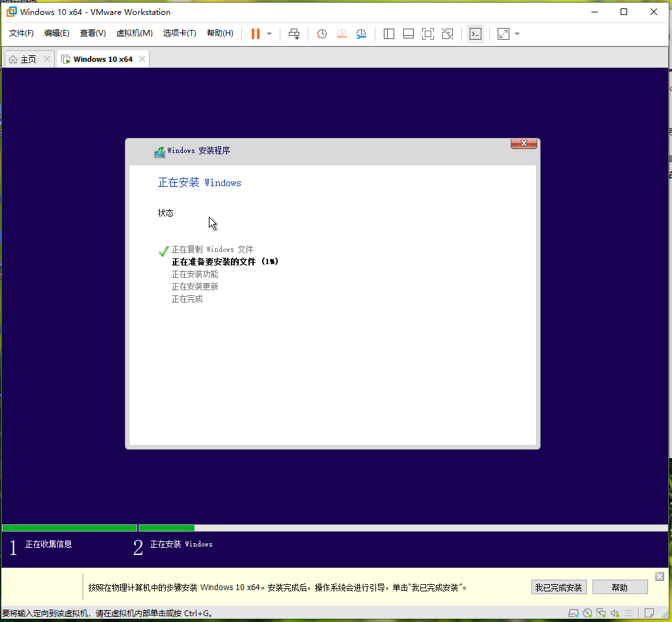Take a snapshot using the clock-plus icon
This screenshot has height=622, width=672.
[x=321, y=34]
